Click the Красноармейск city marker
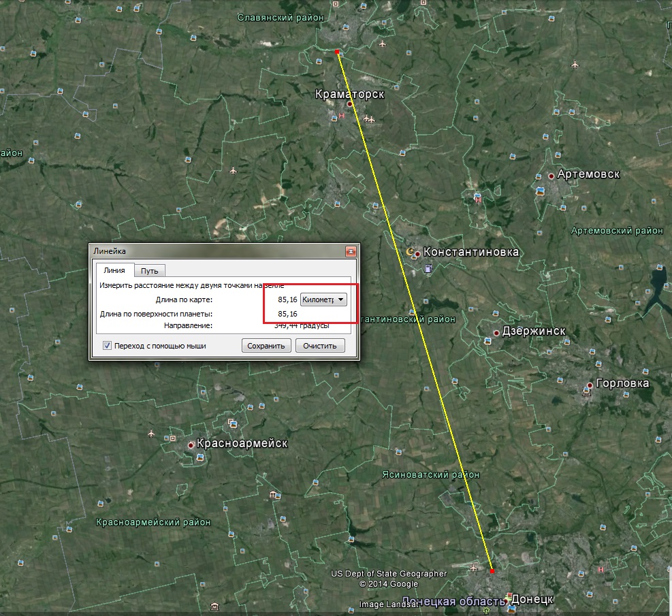 (x=191, y=446)
